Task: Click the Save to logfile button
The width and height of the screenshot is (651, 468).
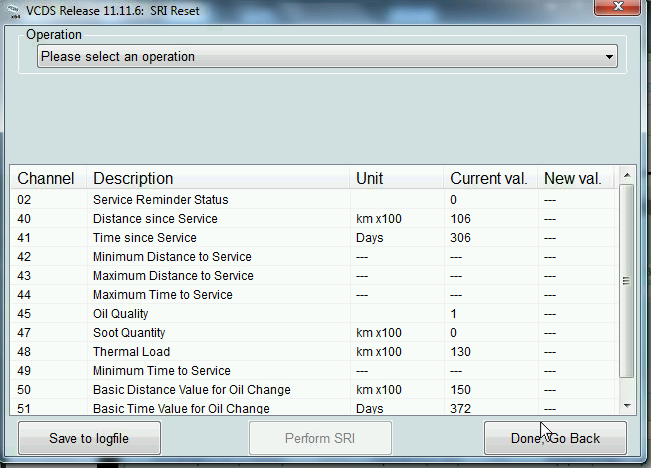Action: (89, 438)
